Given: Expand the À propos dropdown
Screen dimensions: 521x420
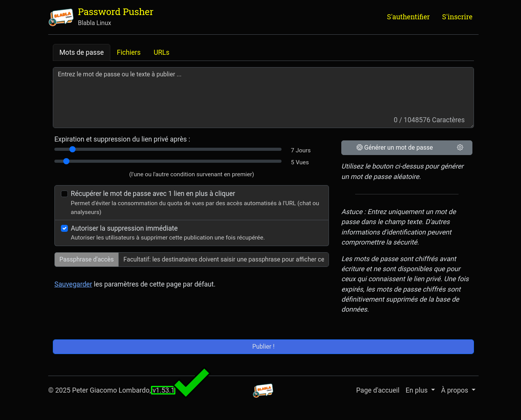Looking at the screenshot, I should (x=458, y=390).
